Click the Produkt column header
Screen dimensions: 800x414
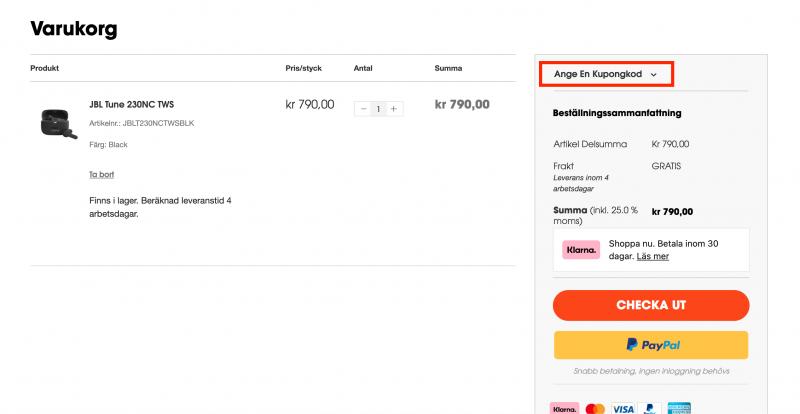click(x=44, y=68)
